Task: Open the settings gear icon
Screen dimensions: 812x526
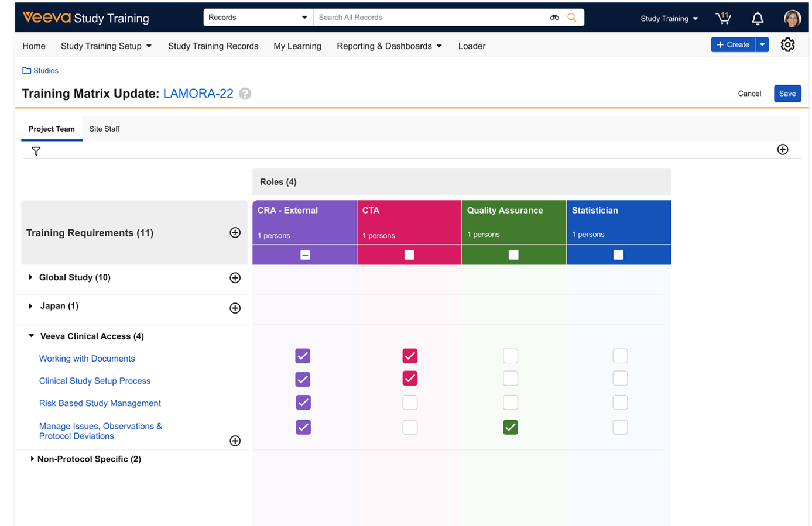Action: pos(787,45)
